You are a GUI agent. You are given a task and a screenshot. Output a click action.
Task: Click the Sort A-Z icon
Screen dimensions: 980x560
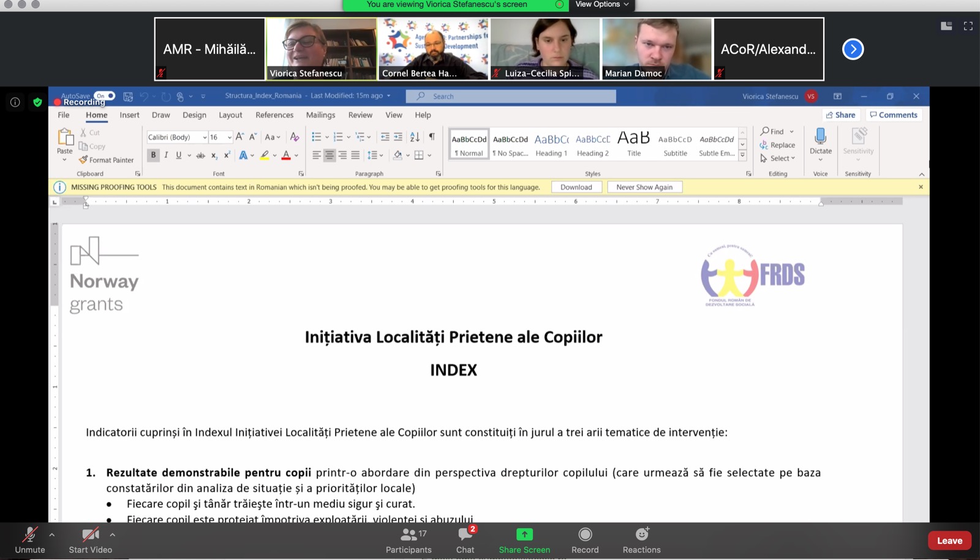415,136
